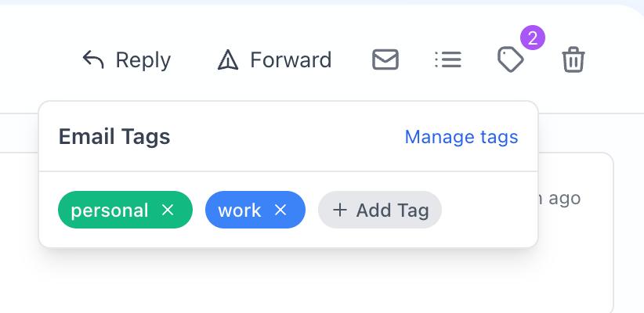
Task: Click the Forward paper-plane icon
Action: point(227,60)
